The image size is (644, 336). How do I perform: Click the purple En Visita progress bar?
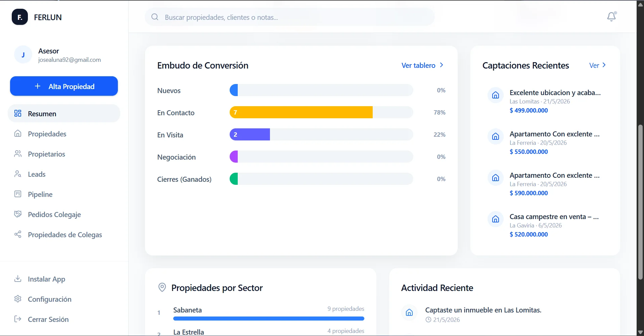(x=250, y=134)
